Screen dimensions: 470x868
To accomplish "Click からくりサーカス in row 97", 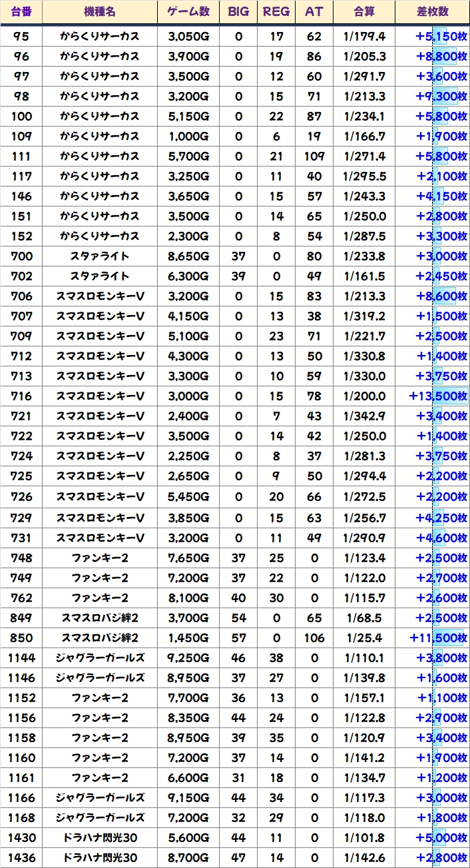I will [100, 76].
